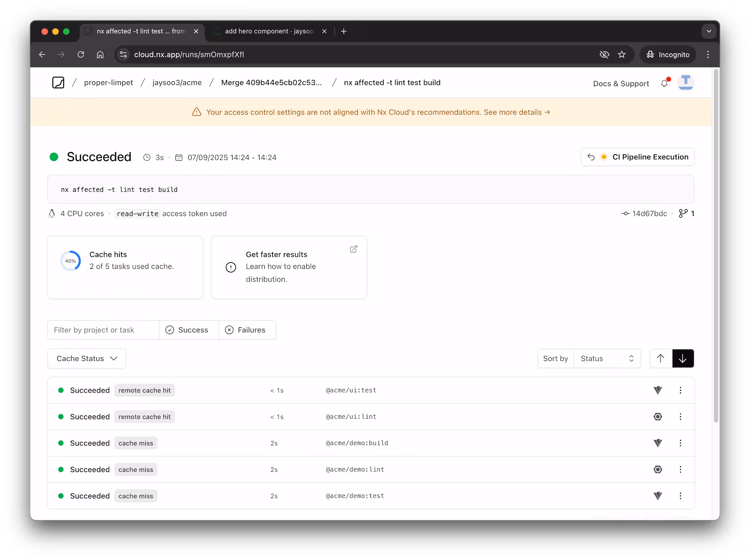The image size is (750, 560).
Task: Focus the Filter by project or task field
Action: 103,330
